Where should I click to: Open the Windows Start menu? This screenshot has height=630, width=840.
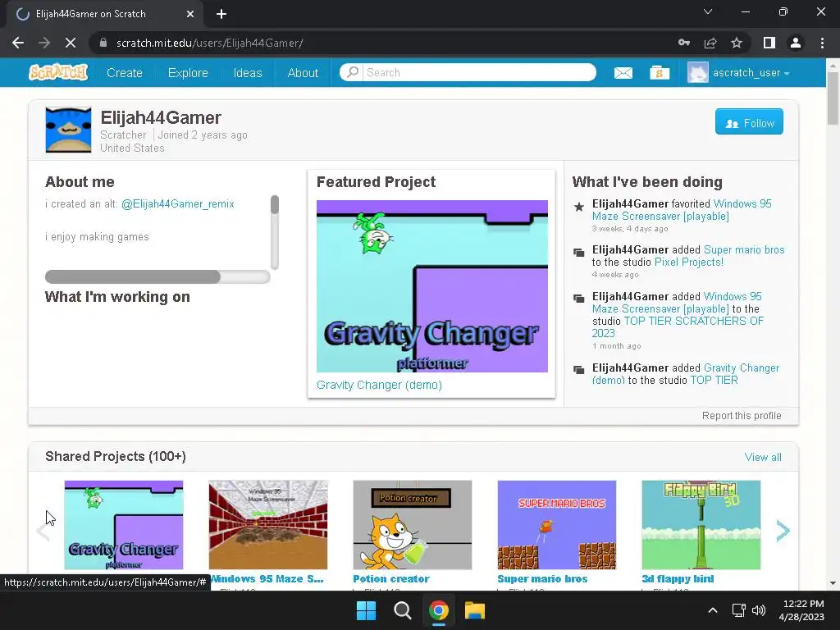click(x=367, y=610)
